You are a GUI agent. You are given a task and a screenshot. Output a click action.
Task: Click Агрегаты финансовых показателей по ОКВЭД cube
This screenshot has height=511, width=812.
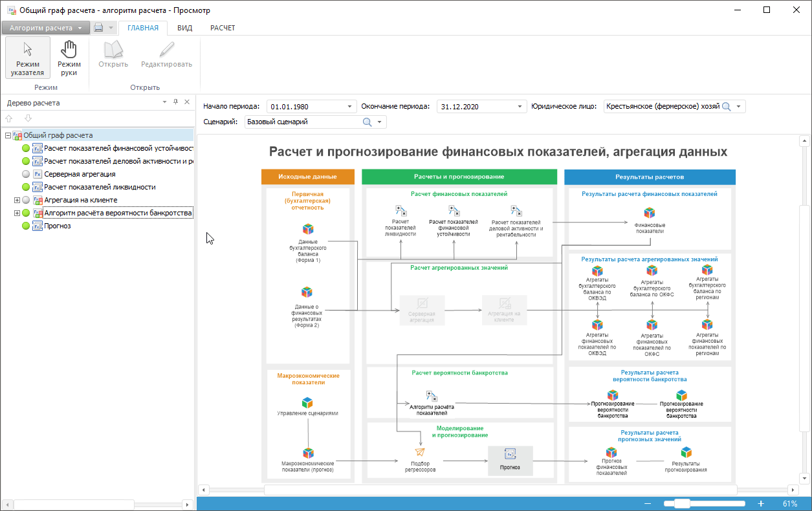coord(597,325)
